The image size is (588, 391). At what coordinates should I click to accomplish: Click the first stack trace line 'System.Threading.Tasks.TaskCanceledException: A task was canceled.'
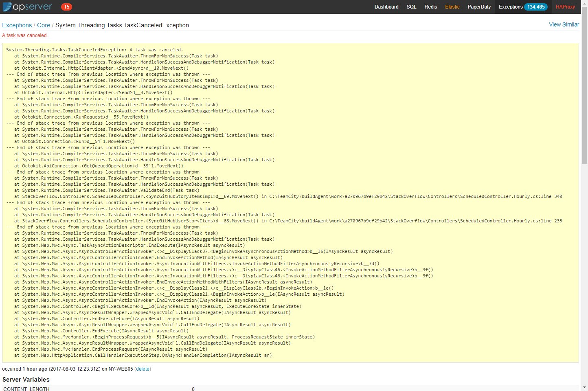(94, 50)
